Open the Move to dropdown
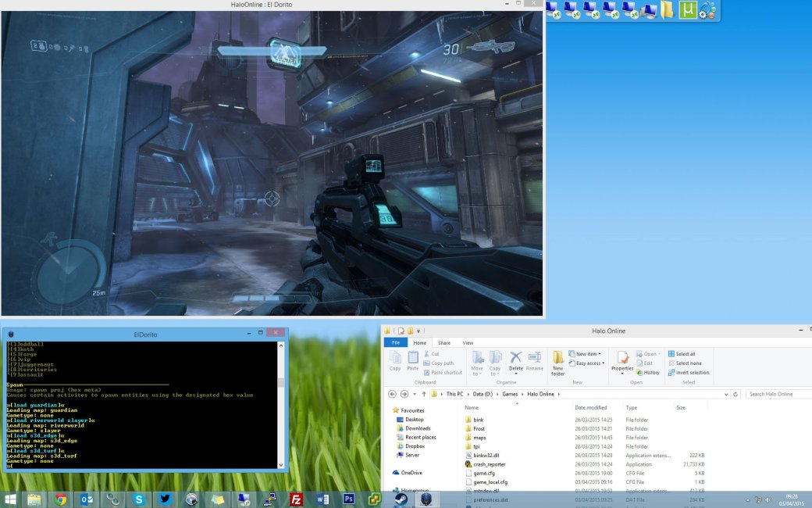This screenshot has width=812, height=508. tap(477, 363)
